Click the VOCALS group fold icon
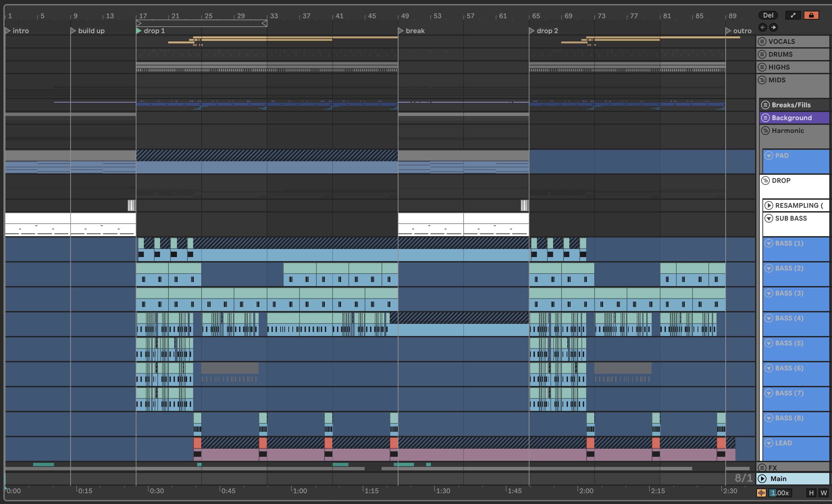The width and height of the screenshot is (832, 504). tap(762, 41)
